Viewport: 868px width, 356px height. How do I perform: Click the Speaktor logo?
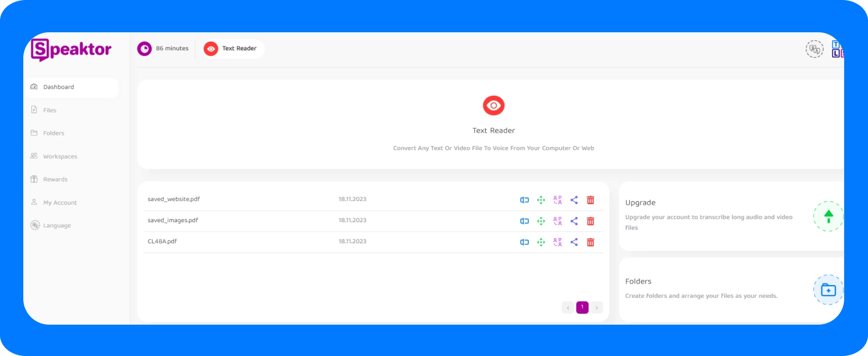tap(71, 50)
